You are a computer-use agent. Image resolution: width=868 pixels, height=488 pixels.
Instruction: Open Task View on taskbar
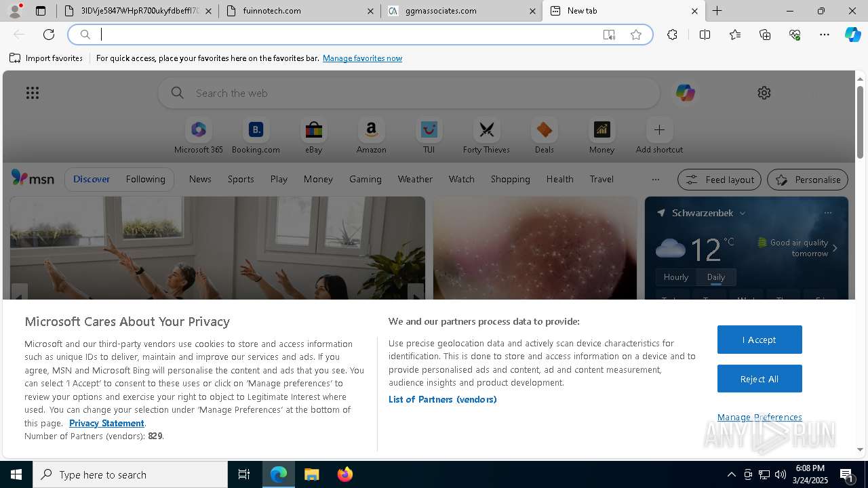[244, 474]
